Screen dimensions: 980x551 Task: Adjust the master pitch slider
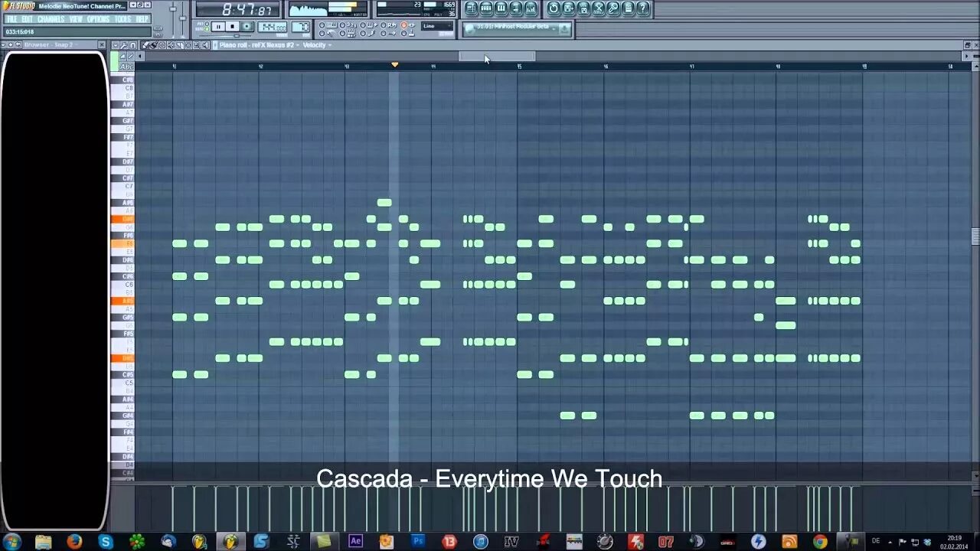[183, 18]
